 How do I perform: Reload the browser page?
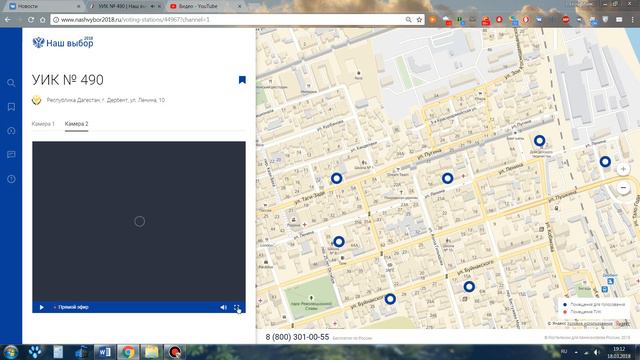[31, 20]
